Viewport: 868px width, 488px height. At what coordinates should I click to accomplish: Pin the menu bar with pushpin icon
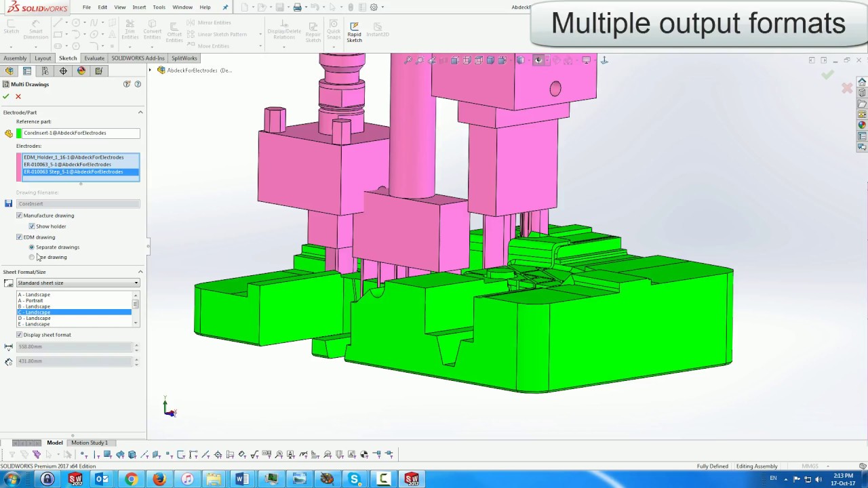[x=225, y=7]
